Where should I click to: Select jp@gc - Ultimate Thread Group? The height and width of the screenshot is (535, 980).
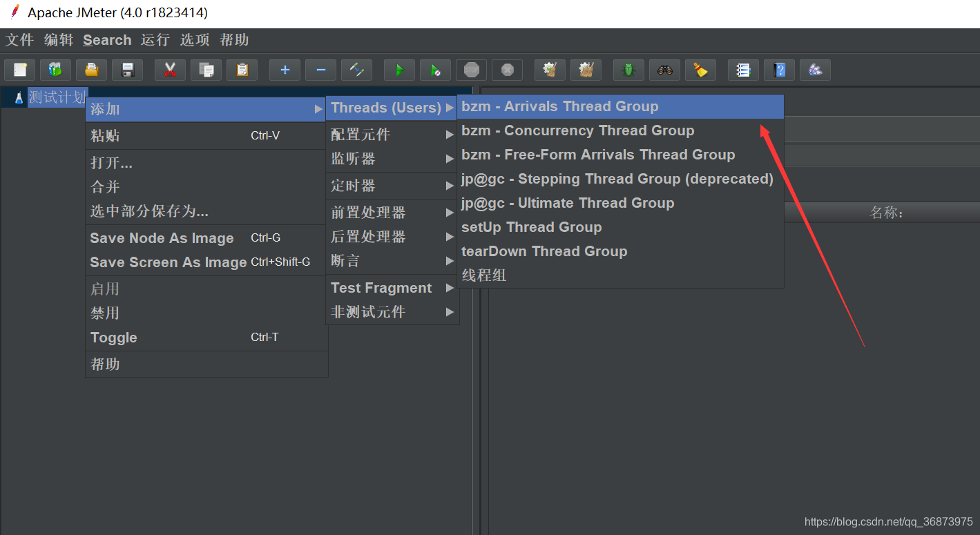tap(620, 204)
